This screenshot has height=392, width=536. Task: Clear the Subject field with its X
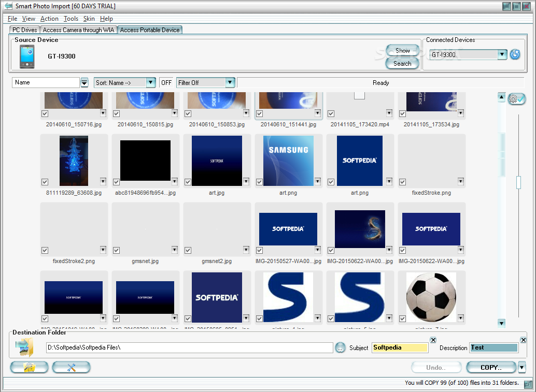click(433, 340)
